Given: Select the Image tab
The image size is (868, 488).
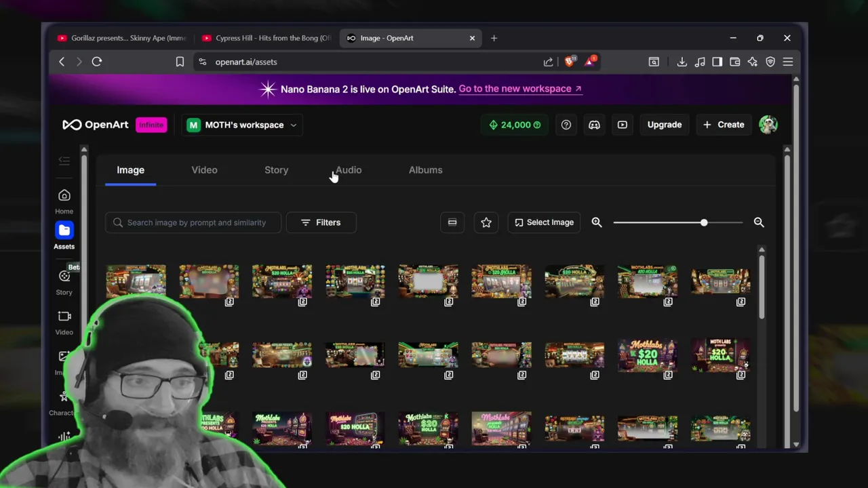Looking at the screenshot, I should pos(130,170).
